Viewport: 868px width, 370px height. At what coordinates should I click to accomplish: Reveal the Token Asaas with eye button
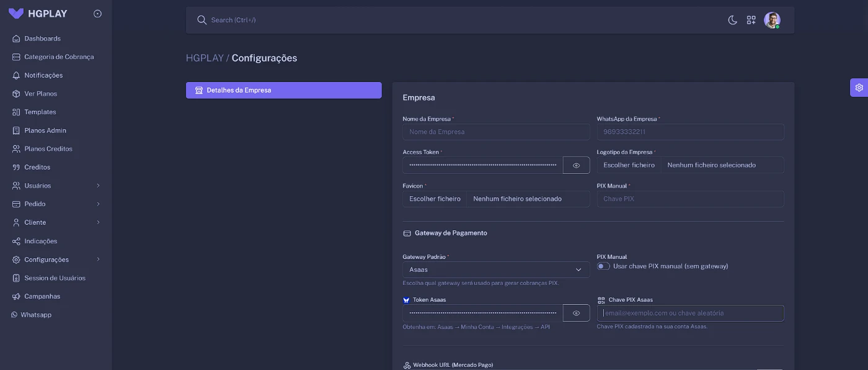576,313
